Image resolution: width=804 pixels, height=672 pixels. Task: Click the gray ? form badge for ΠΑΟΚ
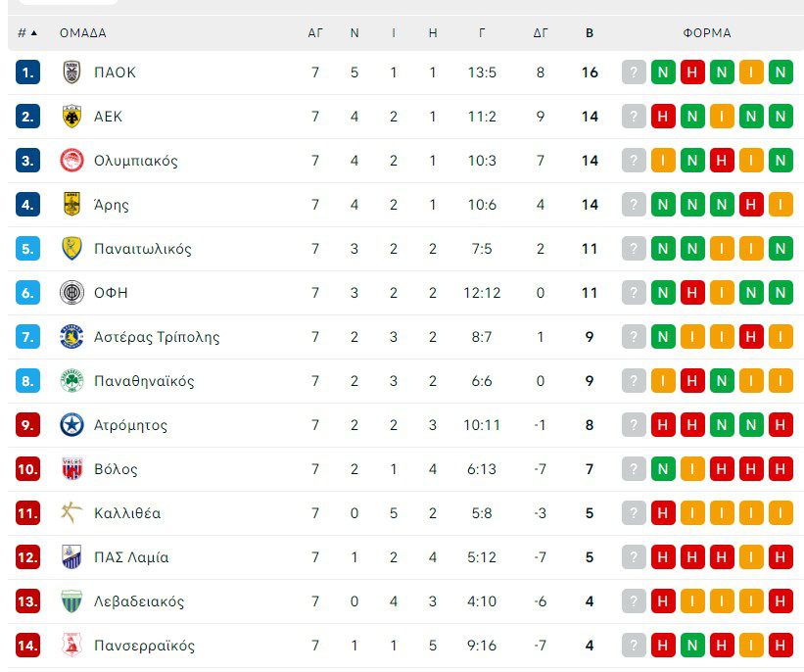click(635, 72)
